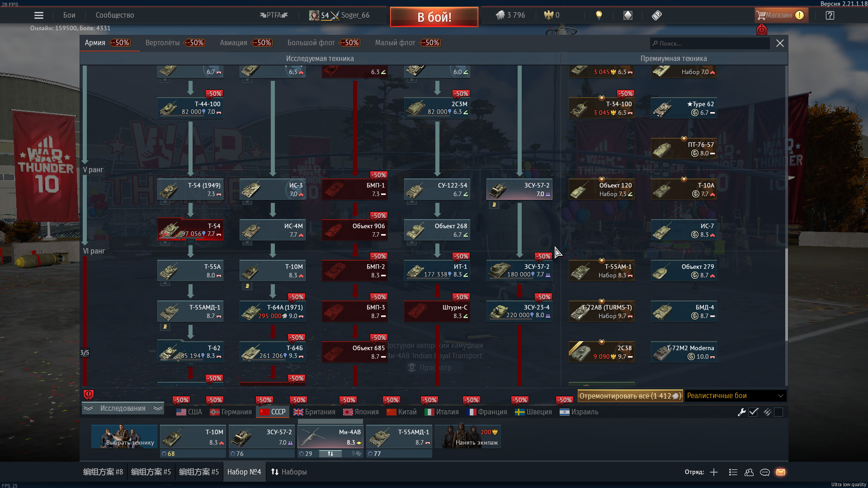Start battle with В бой! button
Viewport: 868px width, 488px height.
434,17
